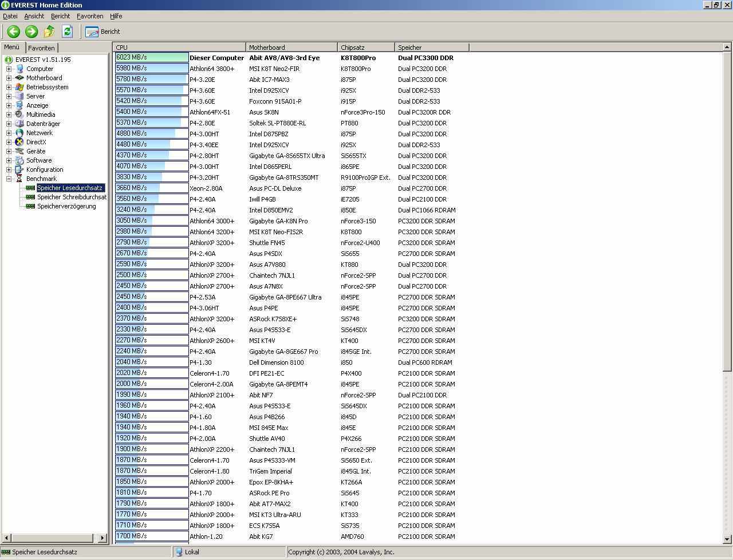
Task: Expand the Server tree node
Action: pyautogui.click(x=9, y=96)
